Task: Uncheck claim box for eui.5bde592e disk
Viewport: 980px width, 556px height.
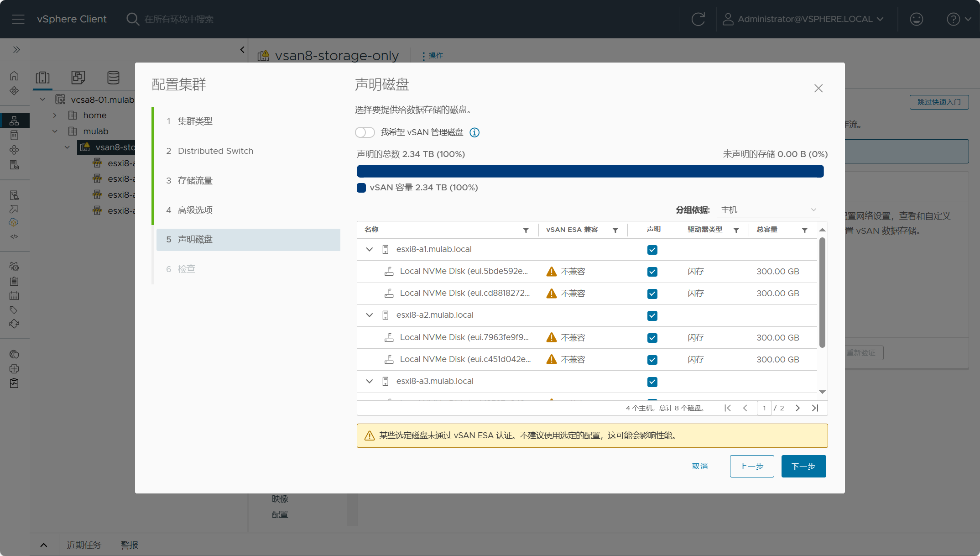Action: point(652,272)
